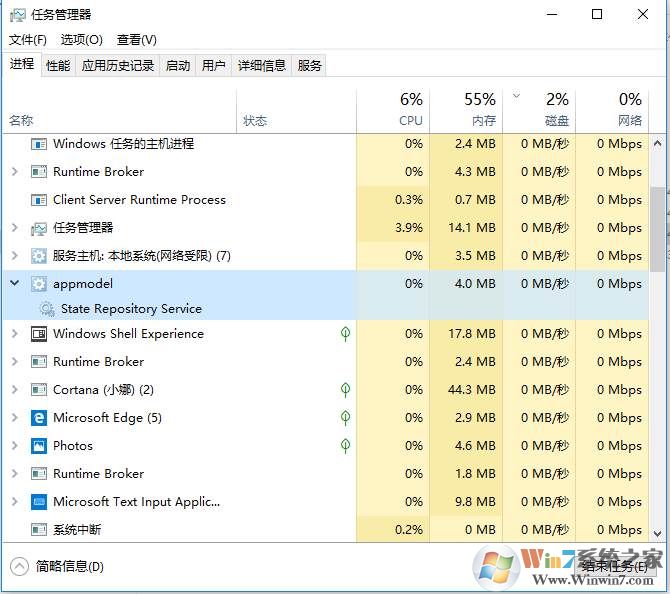Open the 文件(F) menu

click(28, 40)
